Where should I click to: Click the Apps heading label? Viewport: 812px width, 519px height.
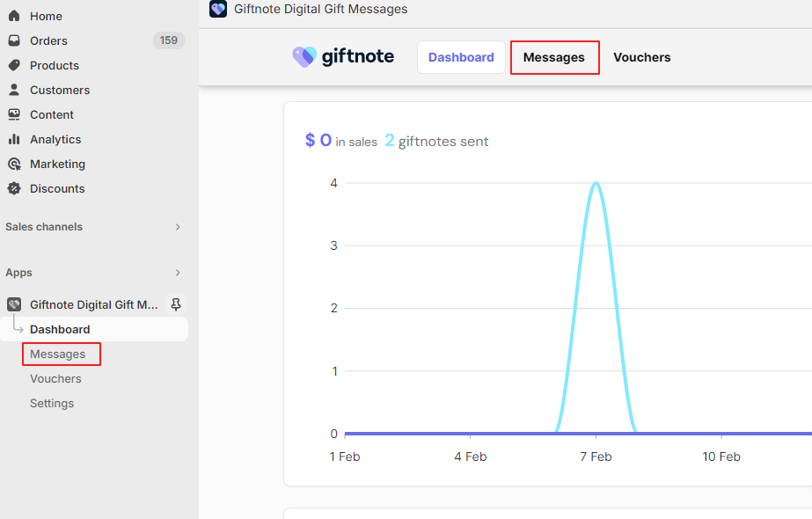(x=18, y=273)
